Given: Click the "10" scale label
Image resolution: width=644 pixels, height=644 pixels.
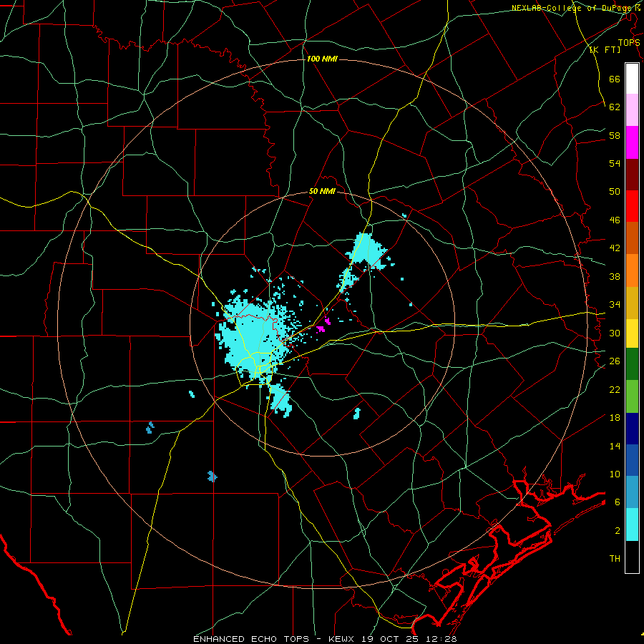Looking at the screenshot, I should (615, 474).
